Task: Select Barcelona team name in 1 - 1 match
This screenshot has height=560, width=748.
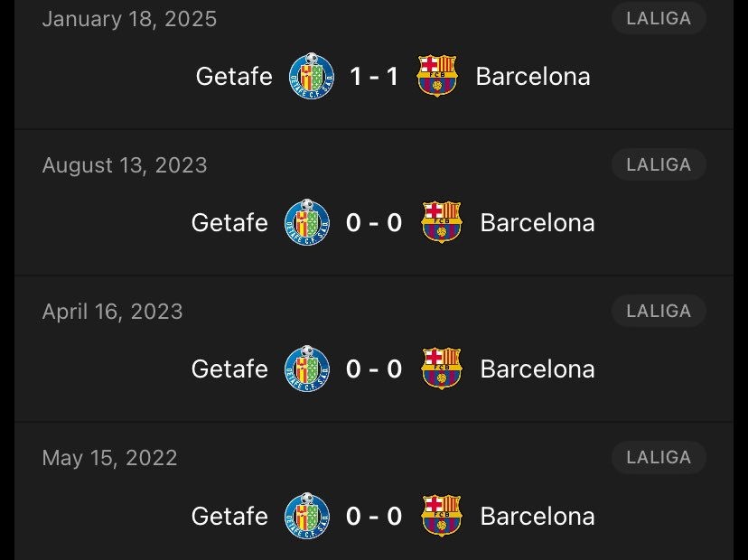Action: point(533,76)
